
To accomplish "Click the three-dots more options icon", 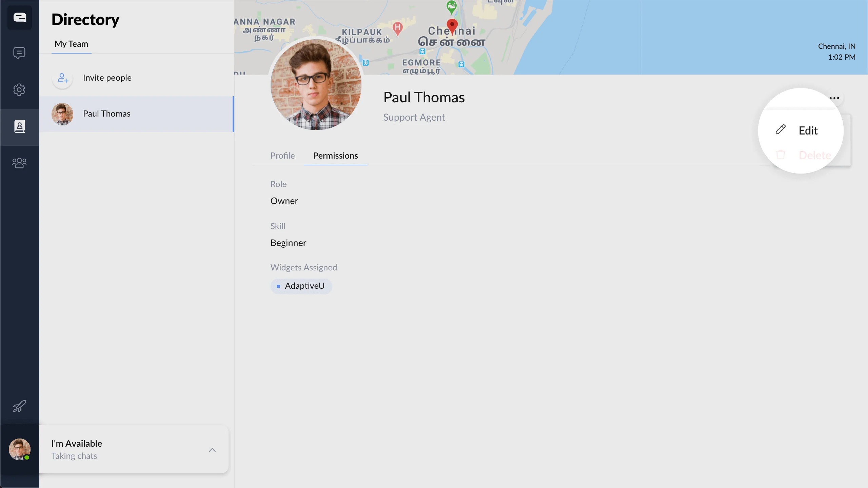I will [x=834, y=98].
